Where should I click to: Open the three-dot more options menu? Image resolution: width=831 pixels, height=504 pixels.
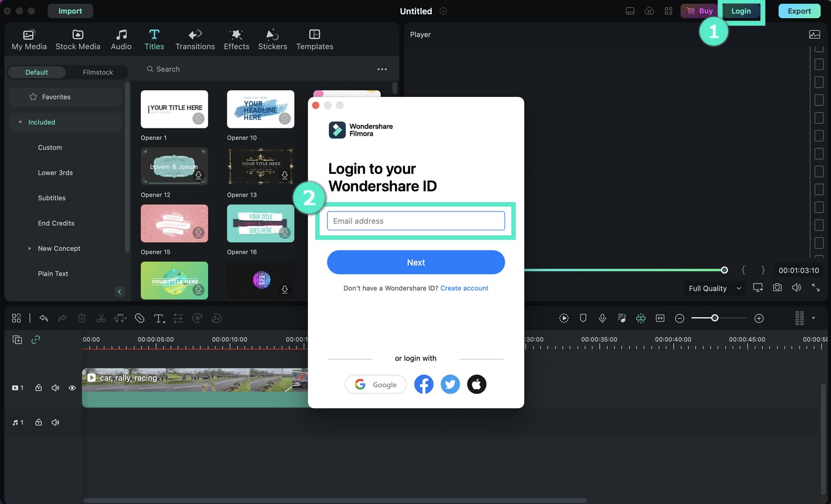[382, 69]
